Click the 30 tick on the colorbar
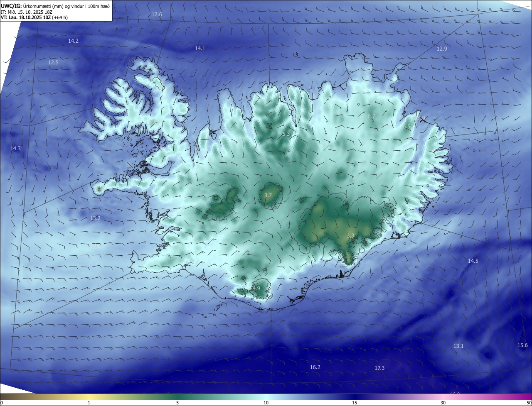The image size is (532, 406). [443, 403]
